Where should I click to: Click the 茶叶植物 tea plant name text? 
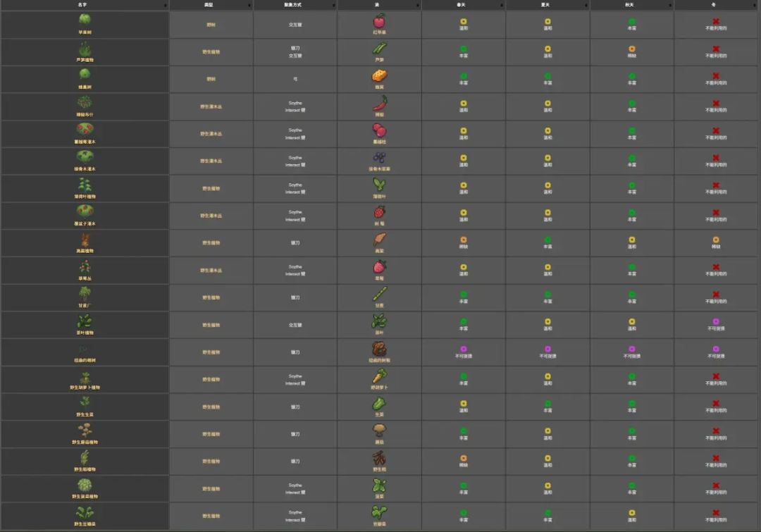pos(85,333)
